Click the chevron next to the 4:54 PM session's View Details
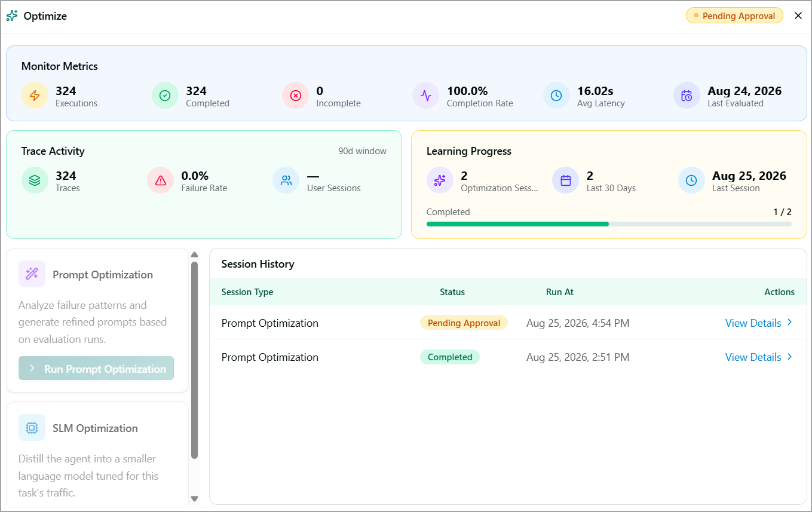The width and height of the screenshot is (812, 512). click(x=790, y=323)
